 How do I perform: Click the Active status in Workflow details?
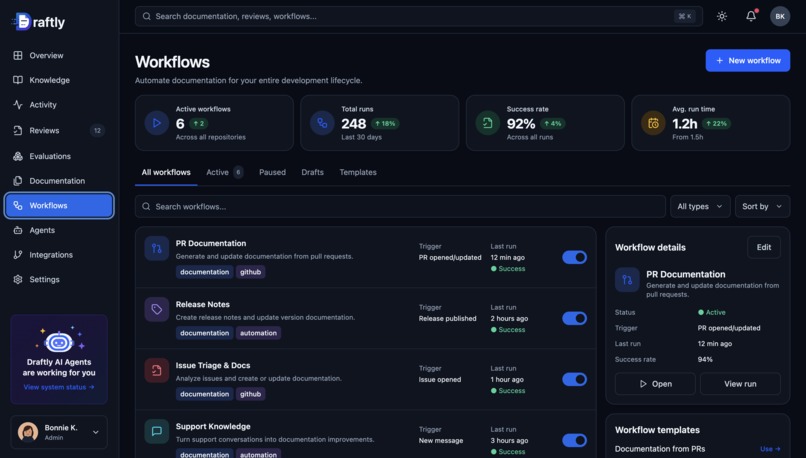[x=711, y=313]
